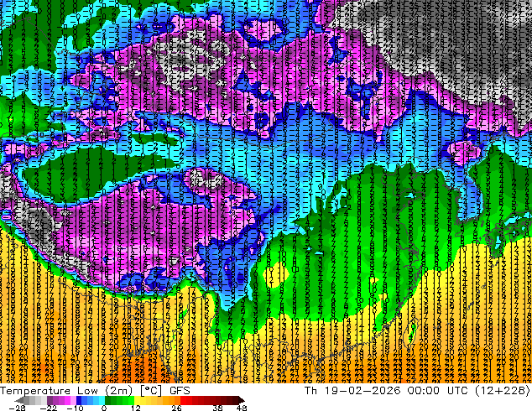Screen dimensions: 532x411
Task: Click the 'Th 19-02-2026 00:00 UTC (12+228)' timestamp
Action: [x=418, y=391]
